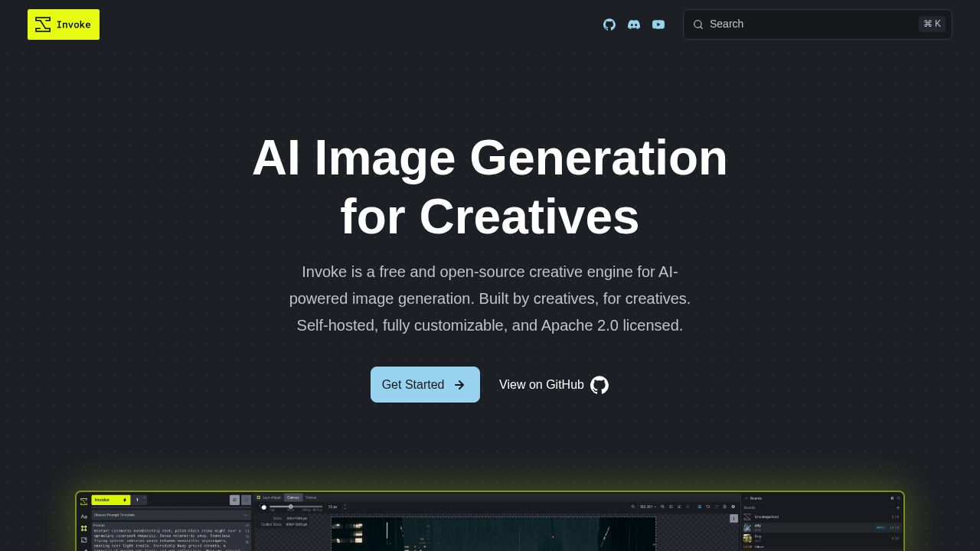Click the ⌘ K shortcut badge
Image resolution: width=980 pixels, height=551 pixels.
[932, 24]
